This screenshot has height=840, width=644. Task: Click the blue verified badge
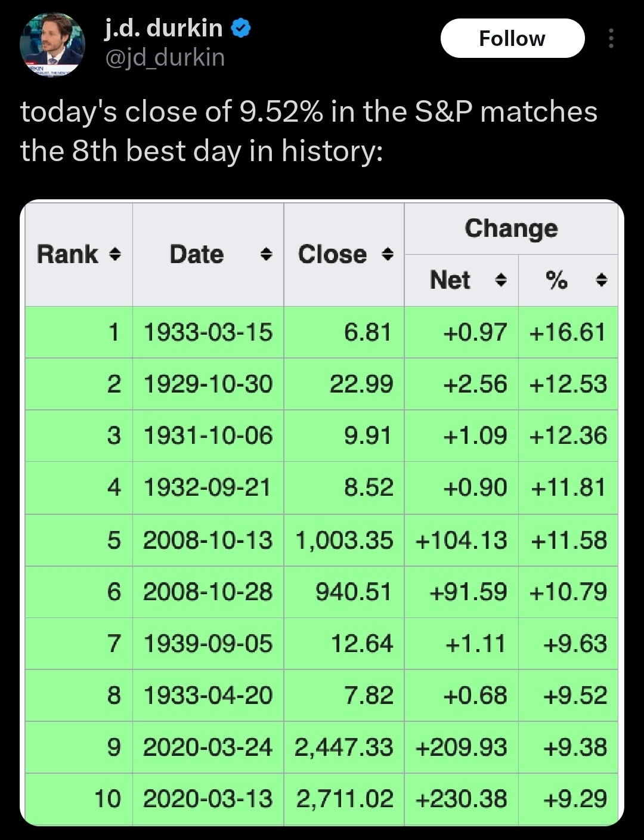(240, 28)
